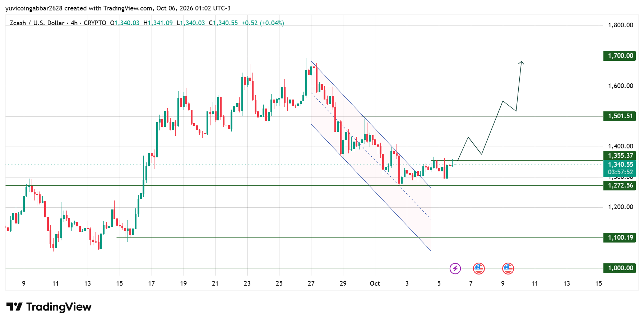Click the bar countdown timer 03:57:52

pyautogui.click(x=620, y=172)
